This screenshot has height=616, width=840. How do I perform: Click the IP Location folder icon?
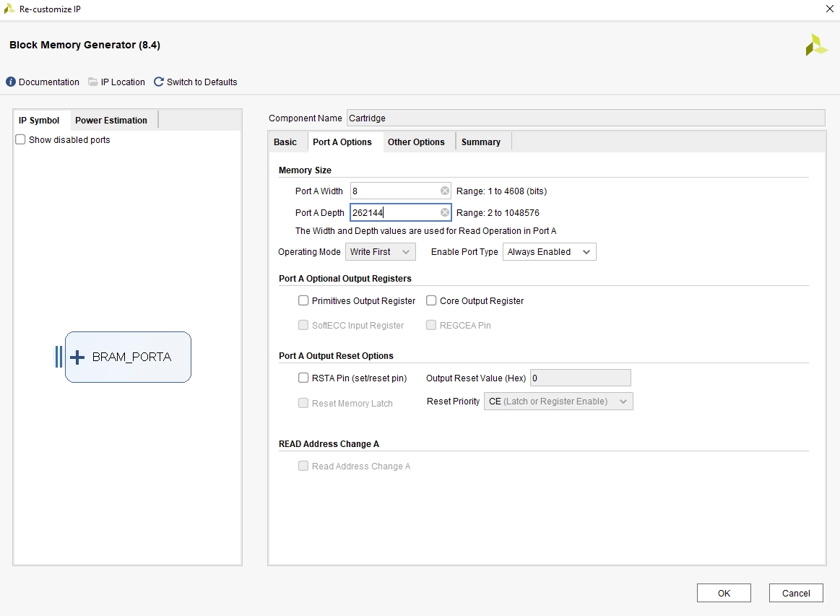click(x=93, y=82)
